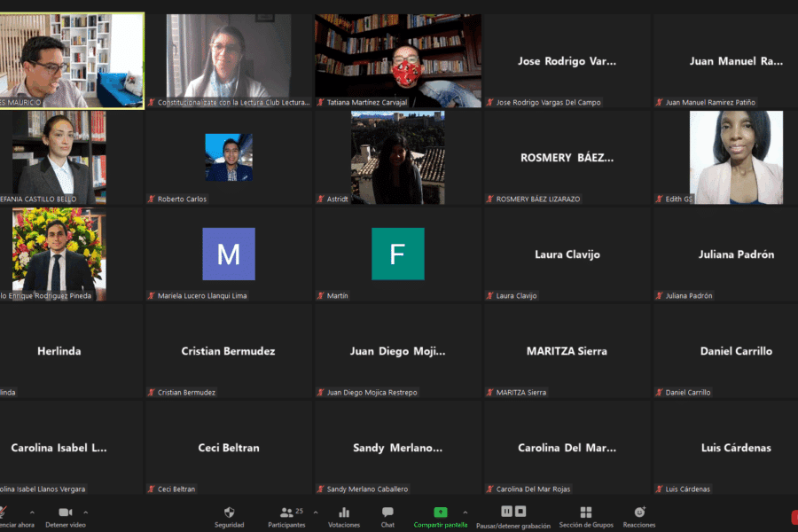The width and height of the screenshot is (798, 532).
Task: Click Martin's green F avatar tile
Action: click(397, 254)
